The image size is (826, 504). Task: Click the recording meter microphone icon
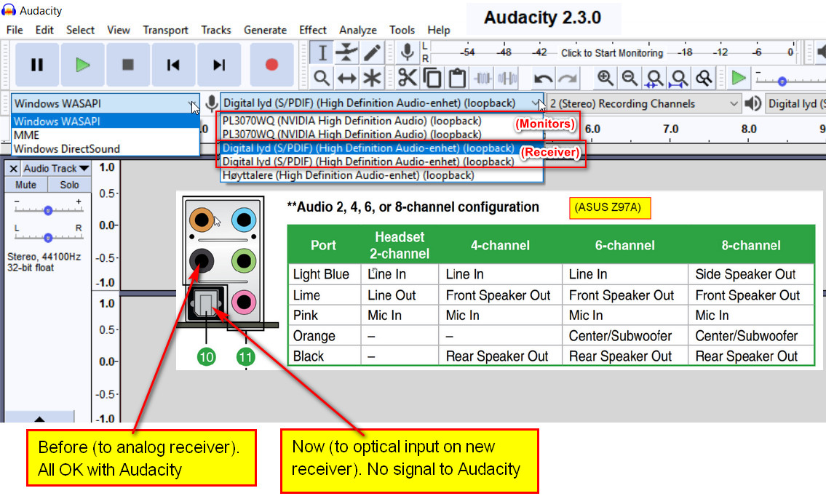[x=407, y=52]
